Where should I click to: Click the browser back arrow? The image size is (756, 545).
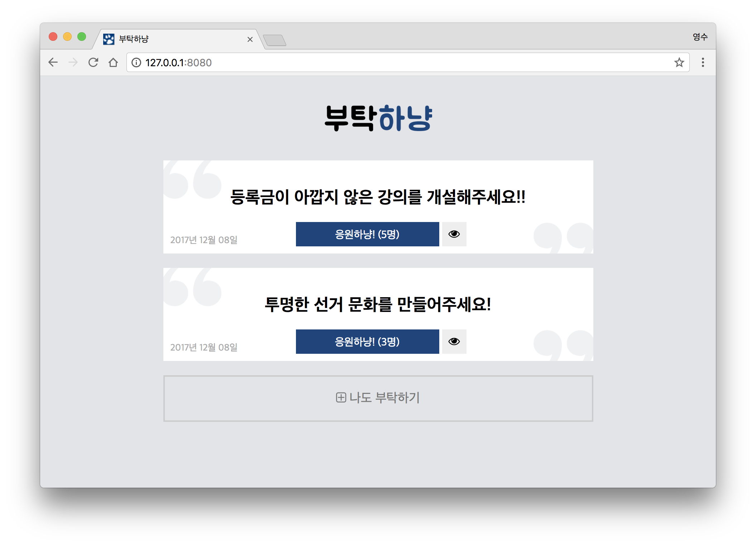(53, 62)
